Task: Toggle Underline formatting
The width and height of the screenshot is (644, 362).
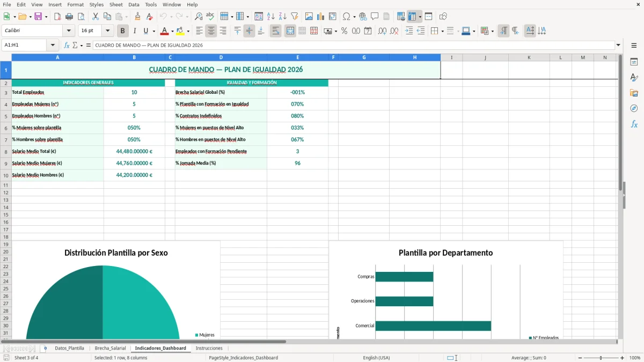Action: [x=145, y=31]
